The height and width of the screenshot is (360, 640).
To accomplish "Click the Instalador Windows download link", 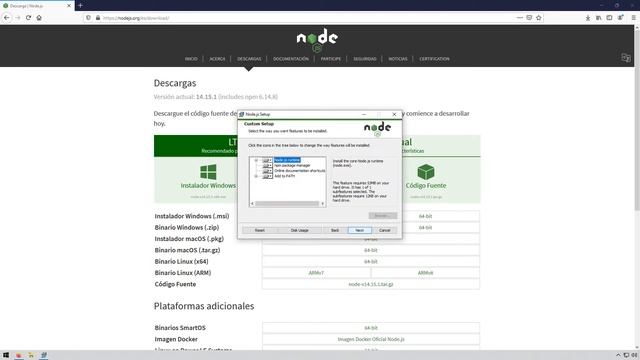I will [x=208, y=186].
